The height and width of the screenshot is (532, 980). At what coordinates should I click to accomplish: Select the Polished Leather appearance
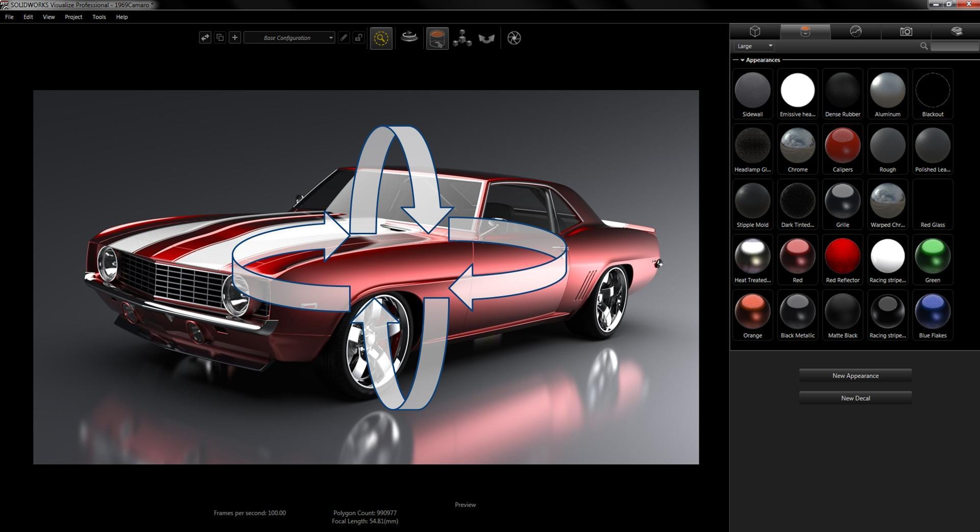tap(933, 150)
